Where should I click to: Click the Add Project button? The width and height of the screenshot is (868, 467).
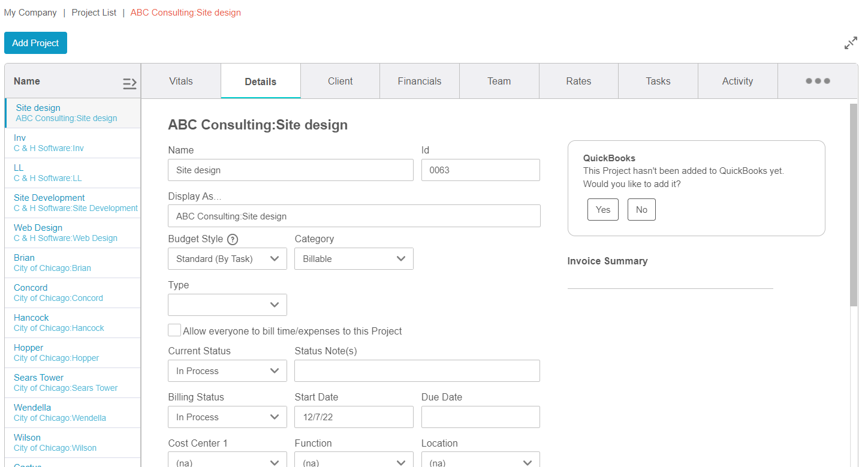35,43
